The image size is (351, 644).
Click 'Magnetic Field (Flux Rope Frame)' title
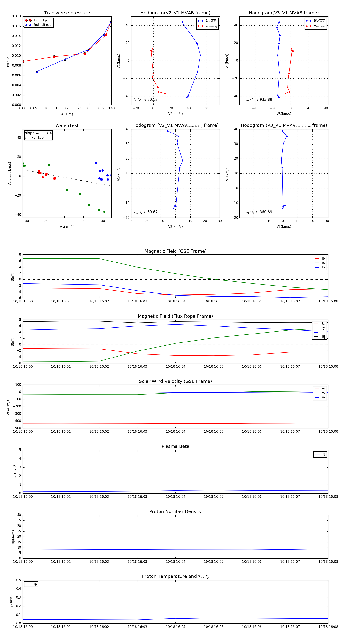(175, 316)
